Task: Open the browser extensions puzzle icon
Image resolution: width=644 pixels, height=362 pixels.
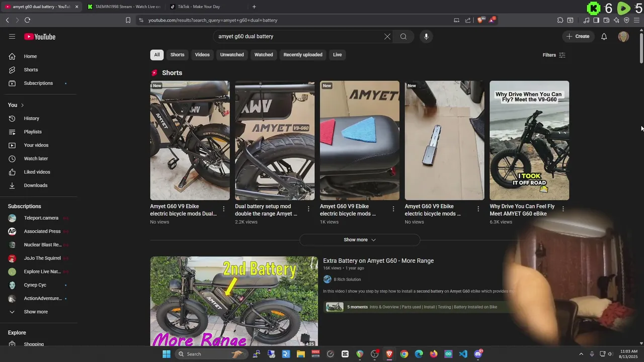Action: 560,20
